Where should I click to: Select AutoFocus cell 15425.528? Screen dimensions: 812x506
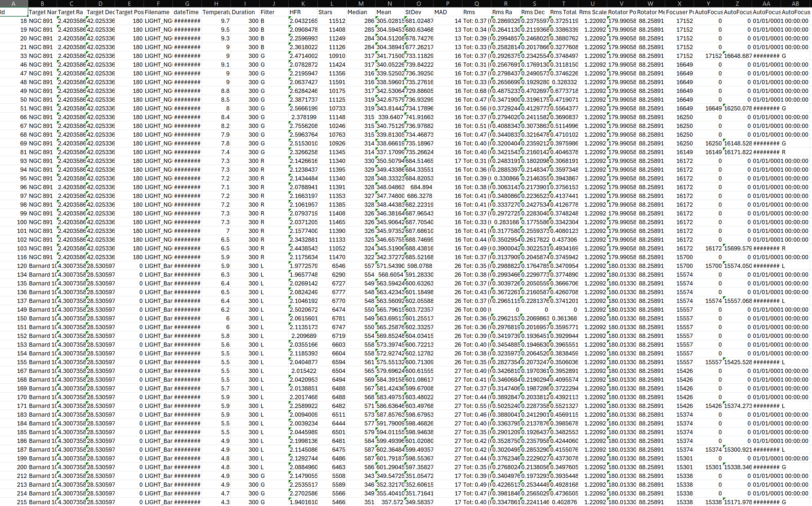click(x=737, y=362)
